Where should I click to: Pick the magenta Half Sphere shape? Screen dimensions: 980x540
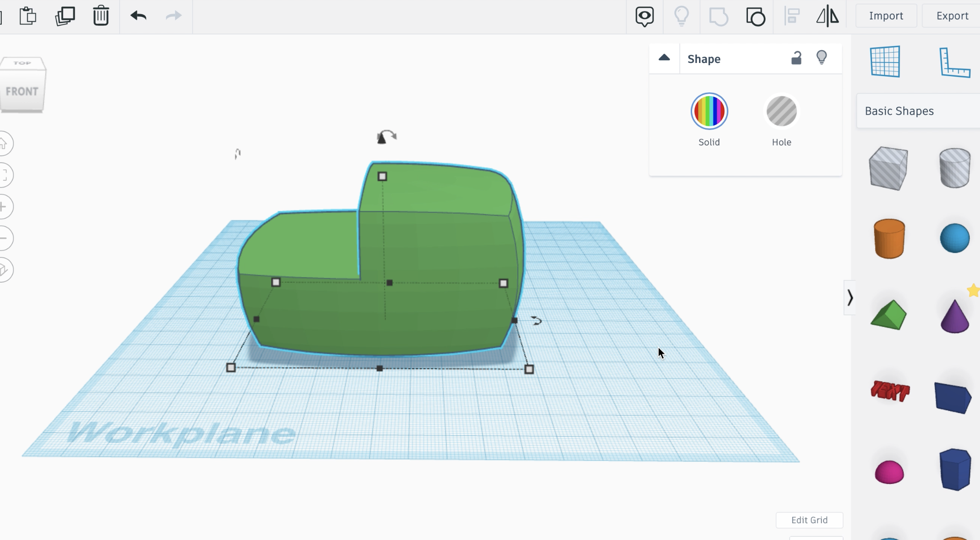pos(889,472)
